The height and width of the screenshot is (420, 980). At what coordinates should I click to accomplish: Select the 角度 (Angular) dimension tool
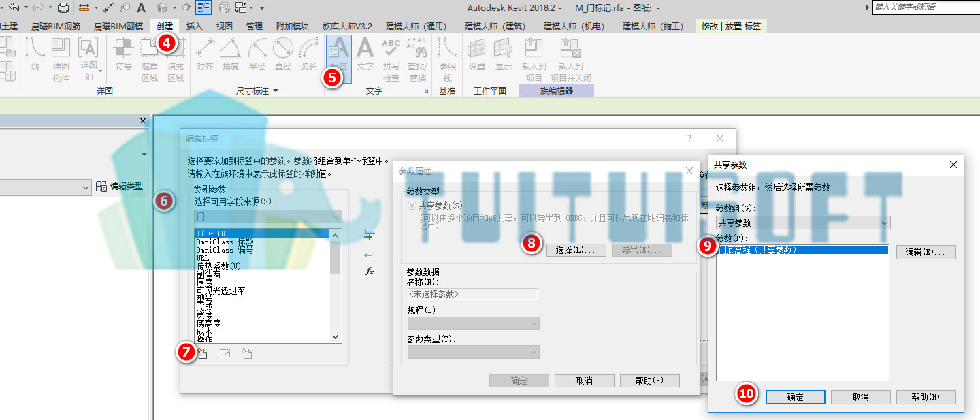pyautogui.click(x=231, y=54)
